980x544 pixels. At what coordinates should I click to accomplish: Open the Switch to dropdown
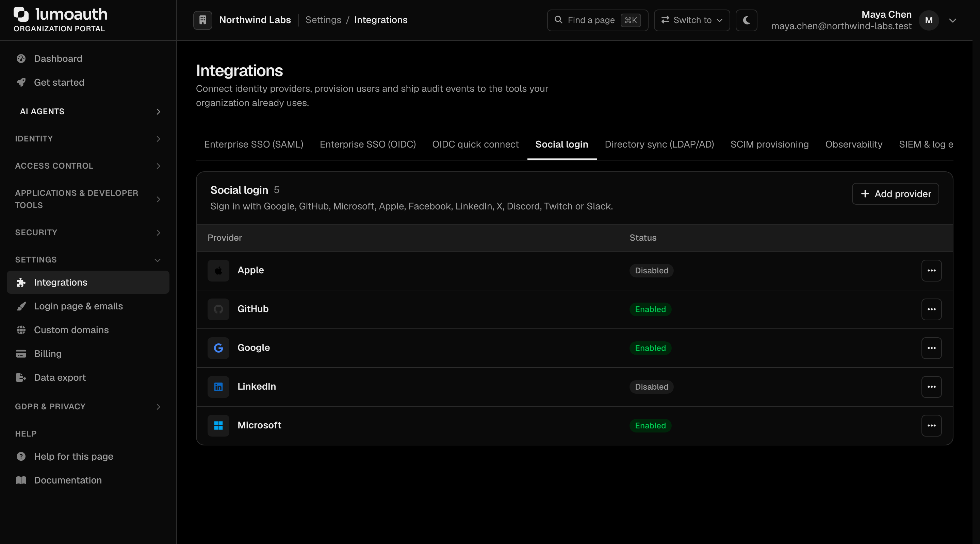[692, 20]
